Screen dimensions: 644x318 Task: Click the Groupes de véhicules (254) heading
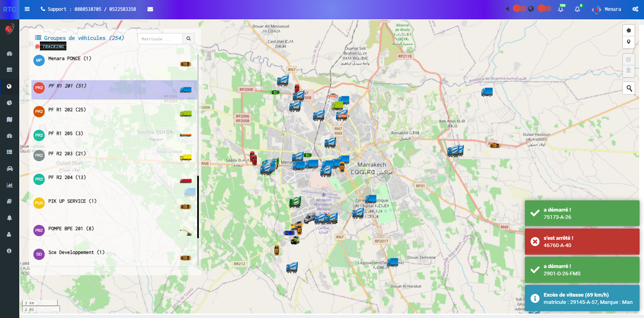80,38
